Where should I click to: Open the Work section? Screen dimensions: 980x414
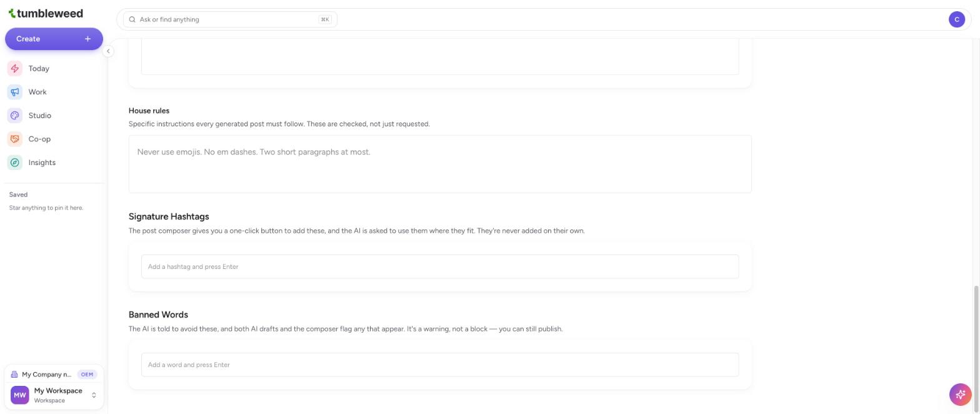tap(54, 92)
